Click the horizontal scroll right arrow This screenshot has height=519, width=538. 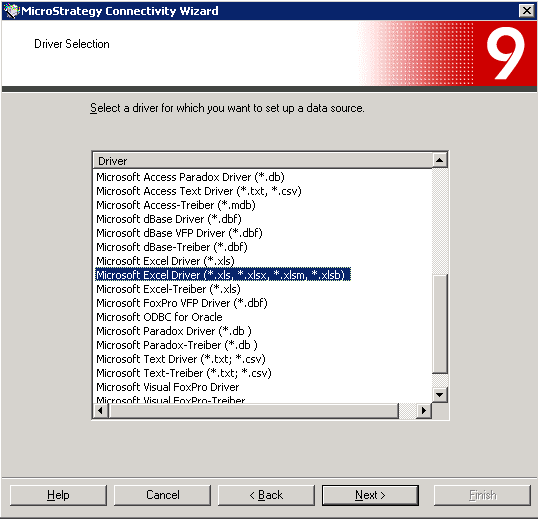[424, 411]
